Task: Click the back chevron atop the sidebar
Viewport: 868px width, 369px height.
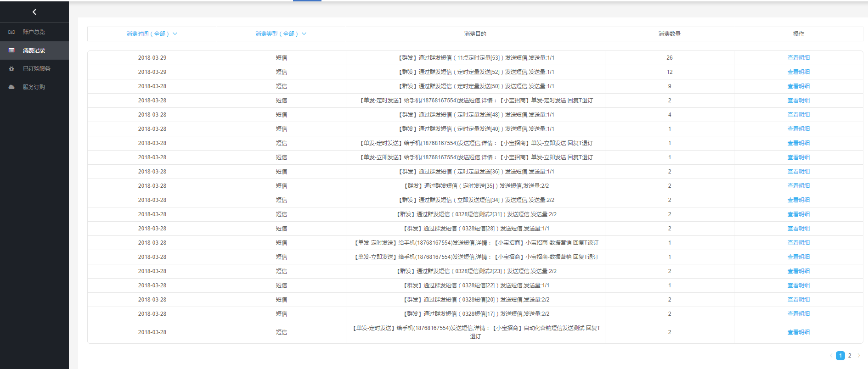Action: click(x=34, y=12)
